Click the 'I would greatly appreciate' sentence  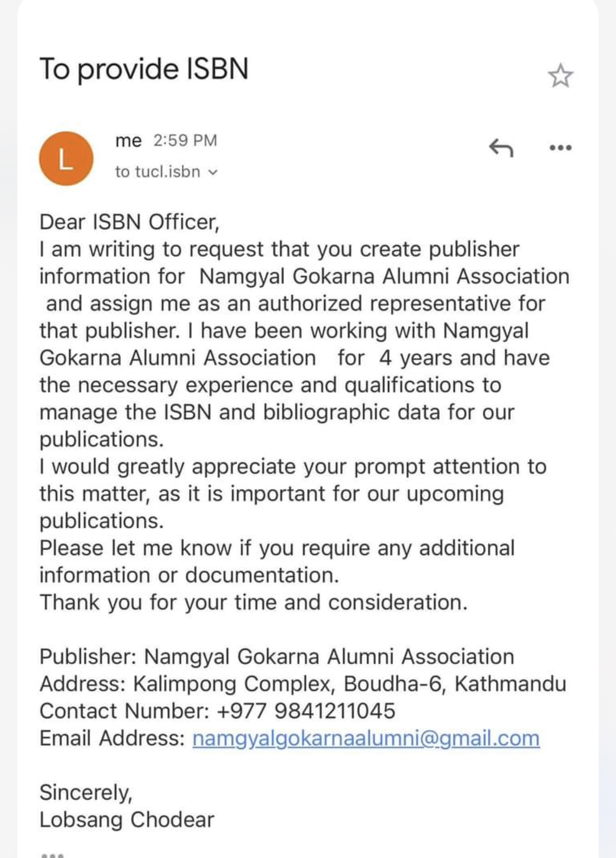pyautogui.click(x=293, y=494)
